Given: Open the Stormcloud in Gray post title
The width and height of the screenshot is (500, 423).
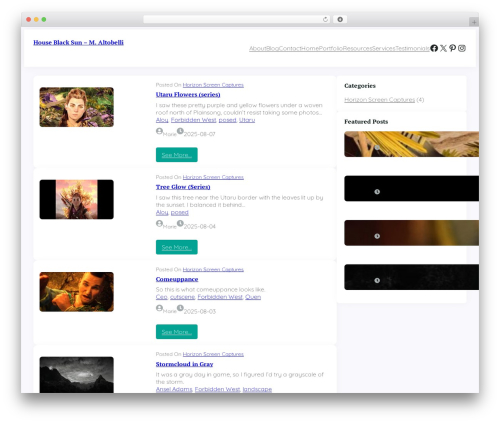Looking at the screenshot, I should [184, 364].
